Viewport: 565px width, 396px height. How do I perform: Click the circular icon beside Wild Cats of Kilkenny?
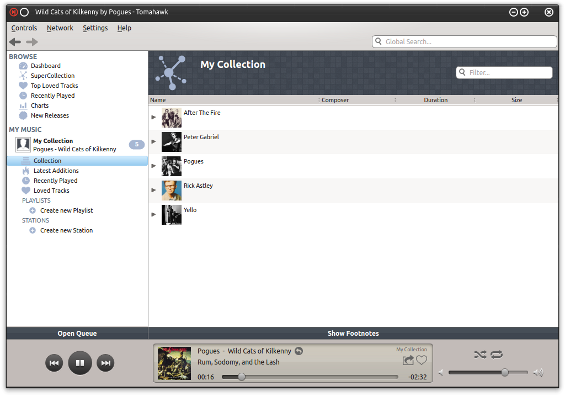pos(299,351)
